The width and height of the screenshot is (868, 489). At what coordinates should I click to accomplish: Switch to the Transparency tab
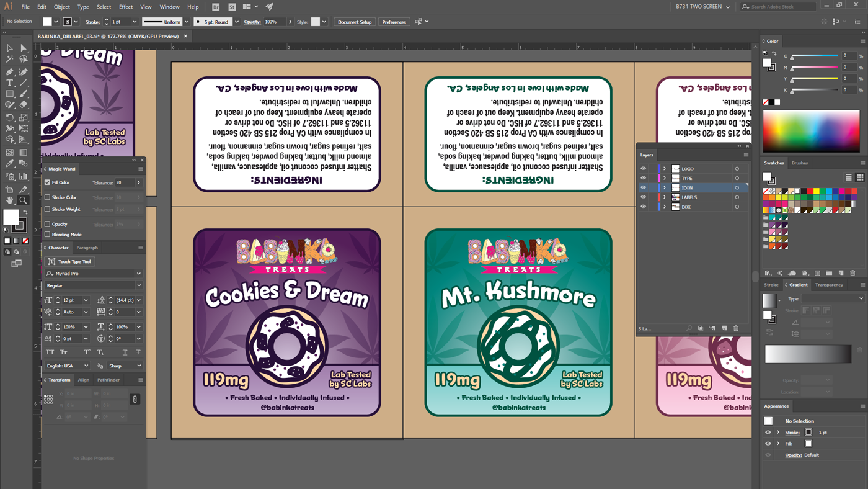829,285
